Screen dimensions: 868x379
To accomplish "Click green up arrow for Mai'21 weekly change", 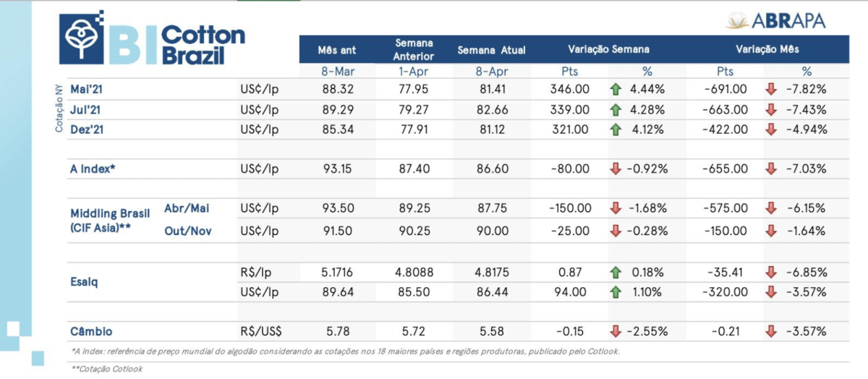I will [x=616, y=90].
